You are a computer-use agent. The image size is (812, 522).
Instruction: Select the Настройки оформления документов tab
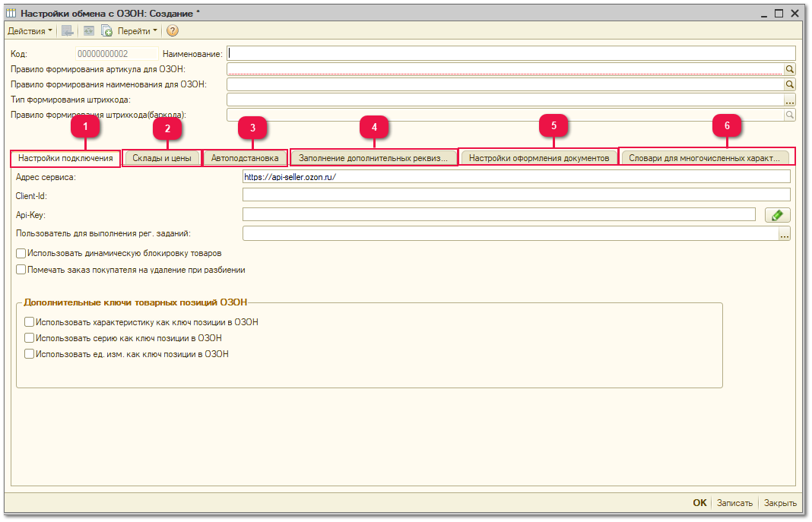point(539,158)
